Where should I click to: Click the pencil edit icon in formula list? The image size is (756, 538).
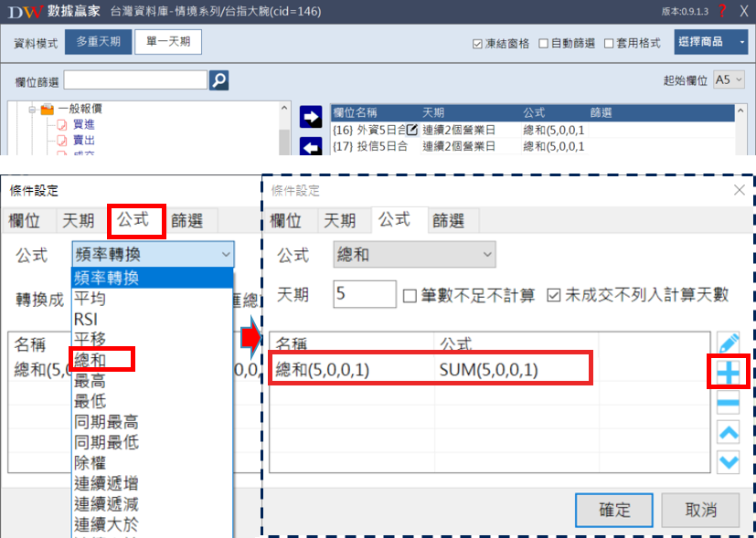pyautogui.click(x=729, y=344)
